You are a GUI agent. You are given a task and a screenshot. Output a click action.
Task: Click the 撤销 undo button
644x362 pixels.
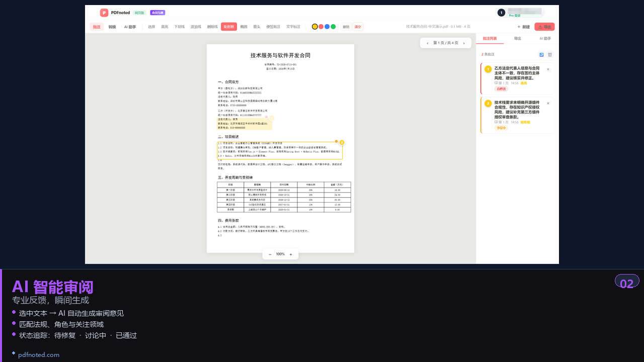point(346,27)
